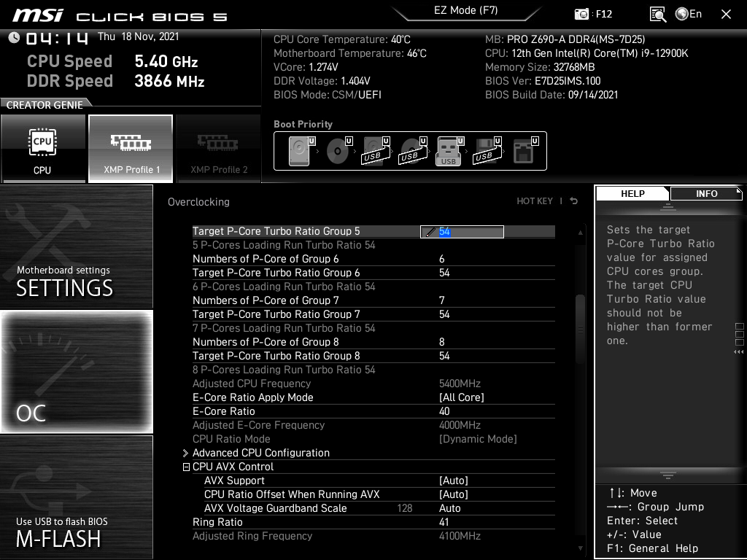Select the USB floppy boot device icon
The height and width of the screenshot is (560, 747).
pyautogui.click(x=487, y=150)
